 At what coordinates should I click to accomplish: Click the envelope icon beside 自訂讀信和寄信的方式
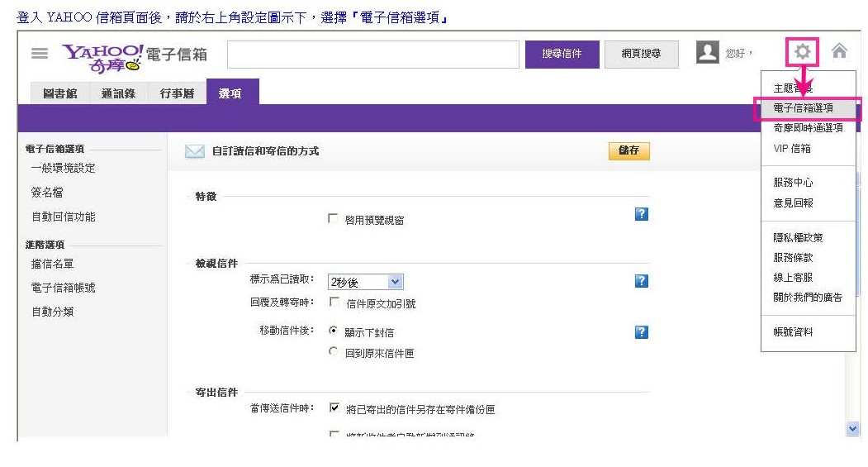pyautogui.click(x=194, y=151)
